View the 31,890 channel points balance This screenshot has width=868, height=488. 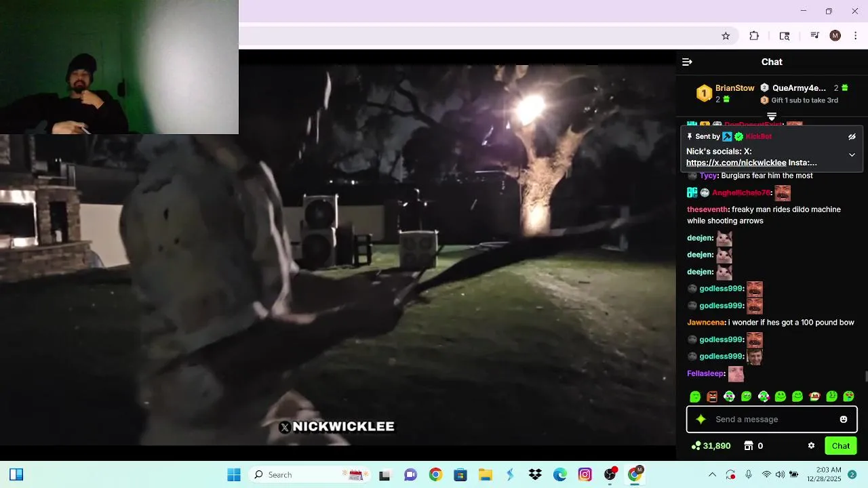coord(711,446)
